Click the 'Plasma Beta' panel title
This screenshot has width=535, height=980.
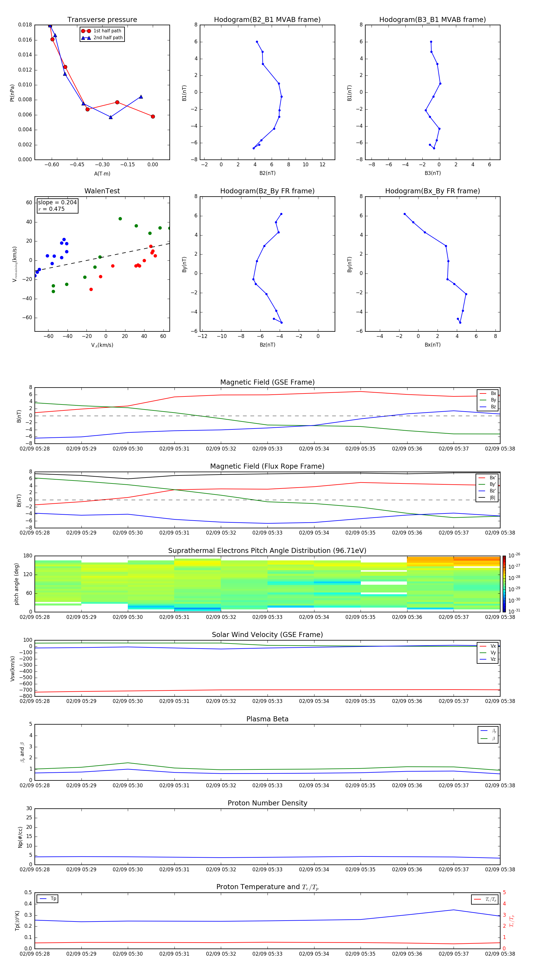tap(267, 719)
